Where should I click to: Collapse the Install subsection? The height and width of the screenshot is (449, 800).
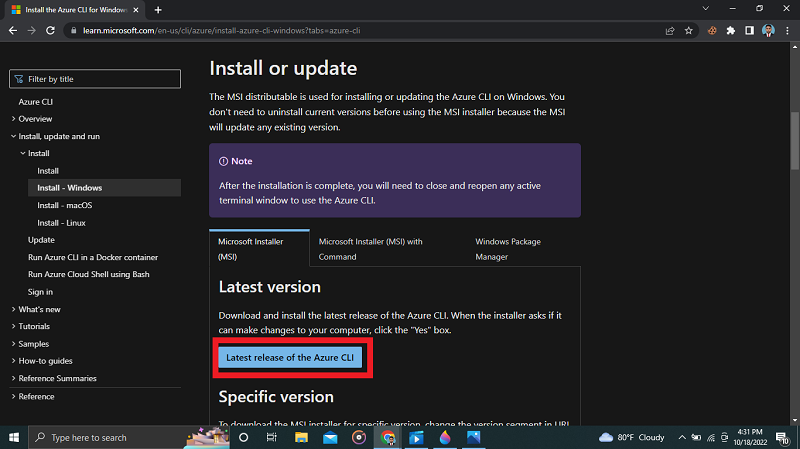pos(35,153)
